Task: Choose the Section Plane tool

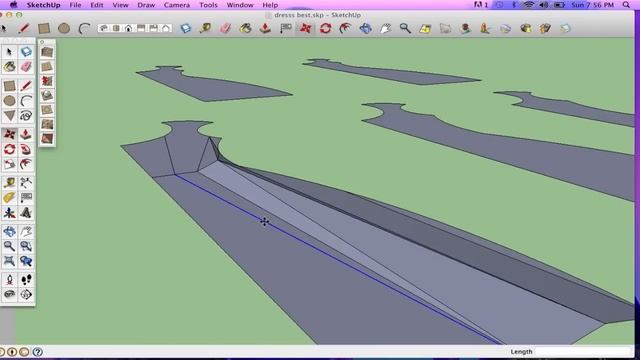Action: coord(26,294)
